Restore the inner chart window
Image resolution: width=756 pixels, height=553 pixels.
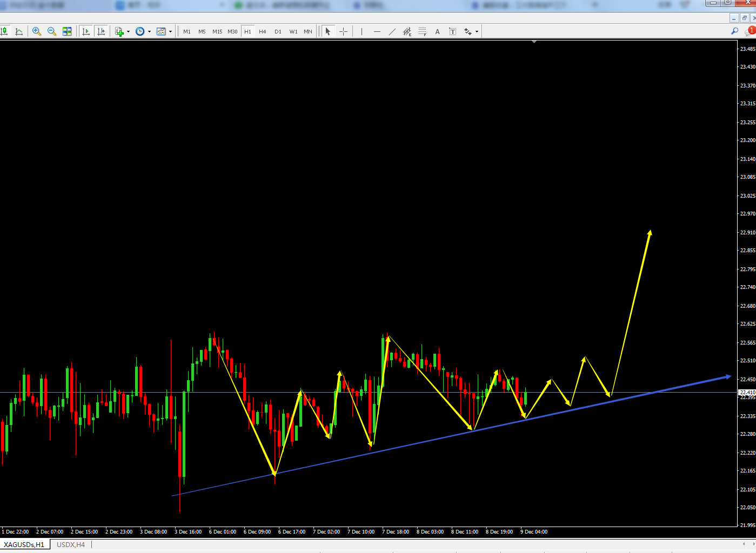[x=744, y=18]
